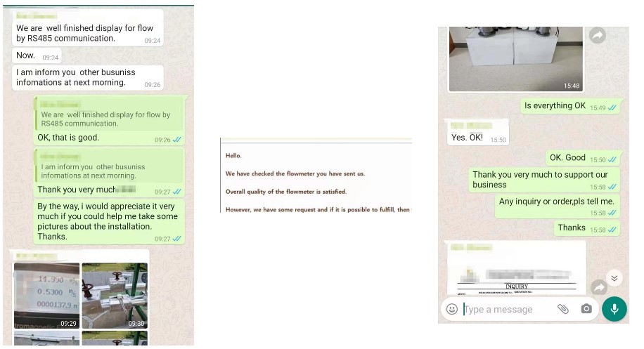Screen dimensions: 644x349
Task: Click the 'Hello.' line in the email text
Action: point(233,156)
